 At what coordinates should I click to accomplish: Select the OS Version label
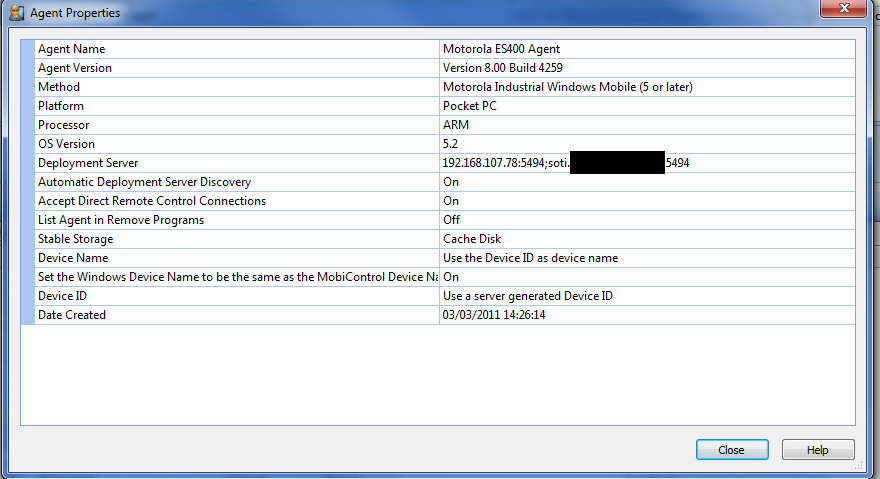click(66, 144)
